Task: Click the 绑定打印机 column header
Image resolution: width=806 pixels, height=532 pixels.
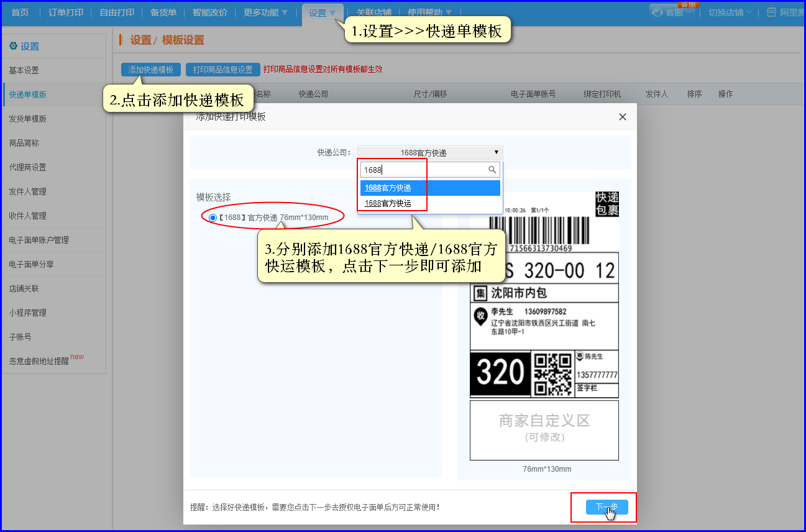Action: (x=602, y=94)
